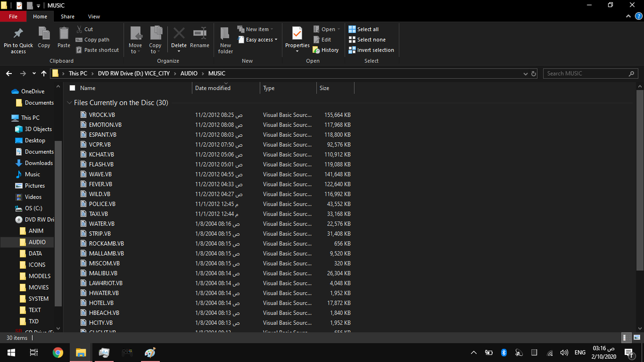Click Select all
The width and height of the screenshot is (644, 362).
coord(363,29)
